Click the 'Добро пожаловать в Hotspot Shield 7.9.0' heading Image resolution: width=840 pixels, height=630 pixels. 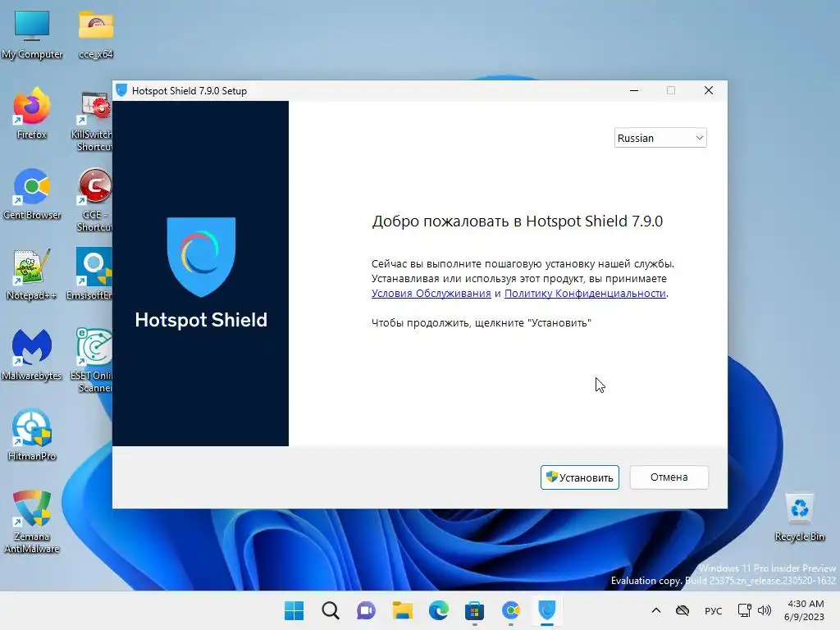click(x=518, y=221)
